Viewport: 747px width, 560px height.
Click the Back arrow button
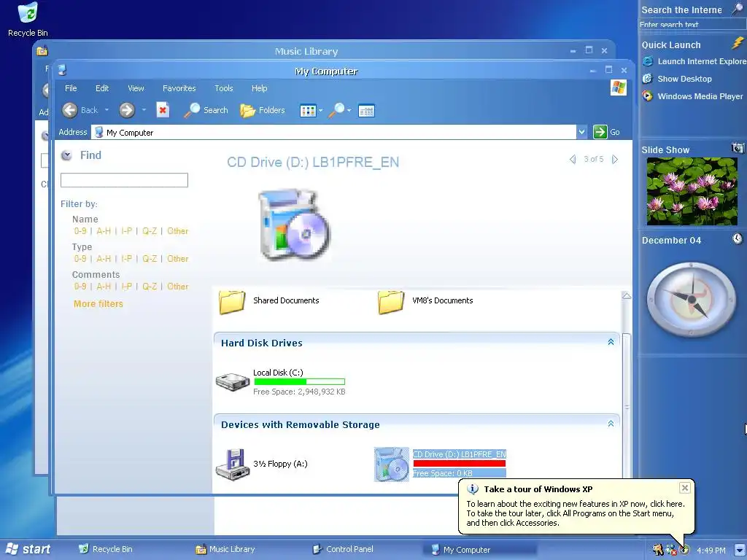[69, 110]
